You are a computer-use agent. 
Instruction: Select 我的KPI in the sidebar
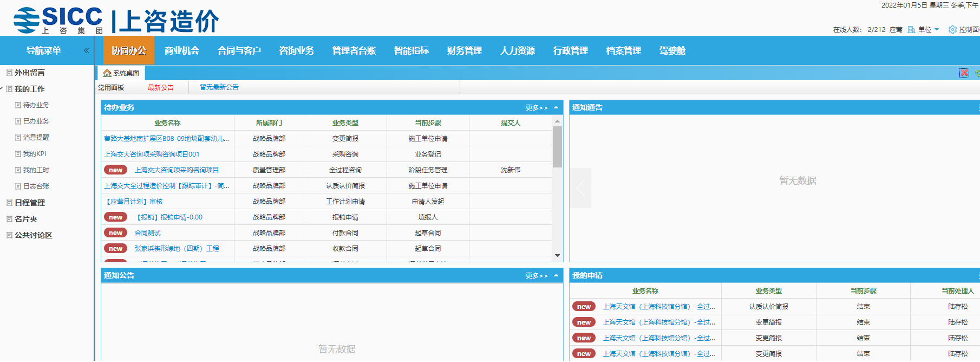tap(35, 154)
